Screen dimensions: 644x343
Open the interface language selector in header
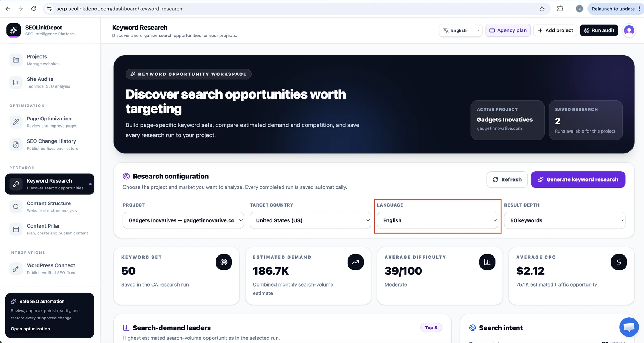461,30
